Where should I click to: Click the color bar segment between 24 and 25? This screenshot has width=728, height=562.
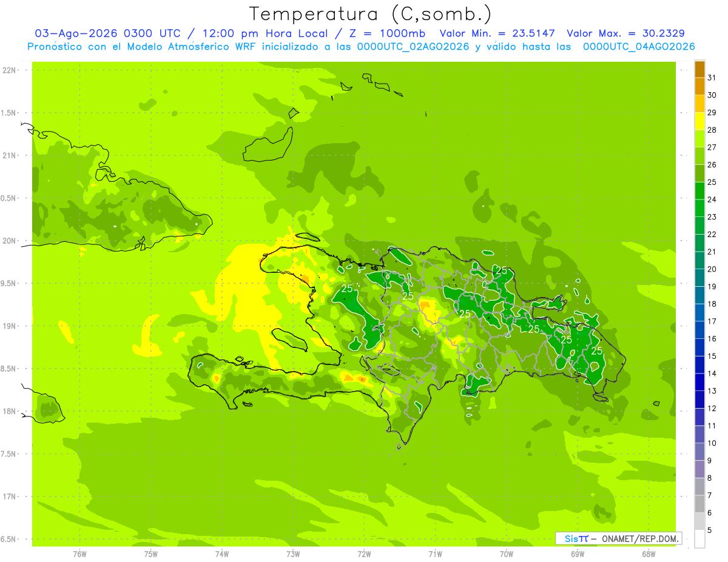tap(699, 191)
